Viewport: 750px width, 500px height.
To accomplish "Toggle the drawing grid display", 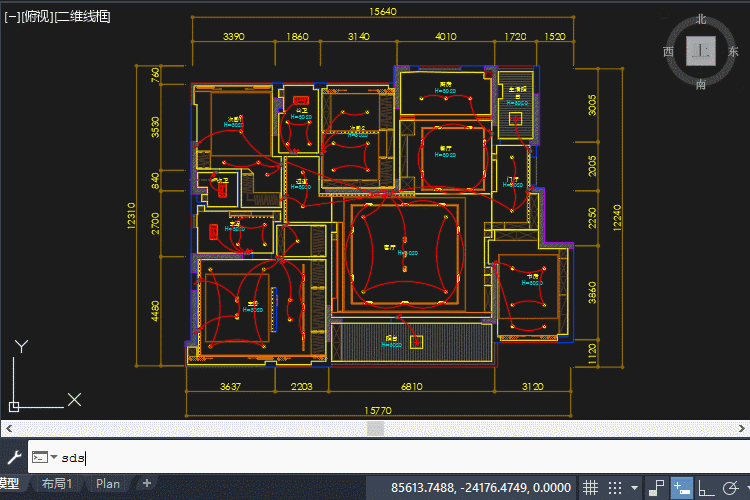I will coord(590,488).
